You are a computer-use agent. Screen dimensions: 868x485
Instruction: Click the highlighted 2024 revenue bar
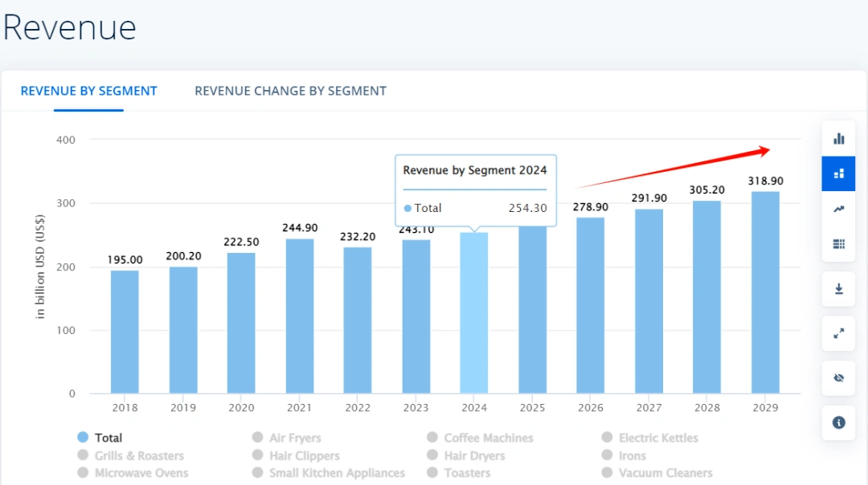(474, 313)
